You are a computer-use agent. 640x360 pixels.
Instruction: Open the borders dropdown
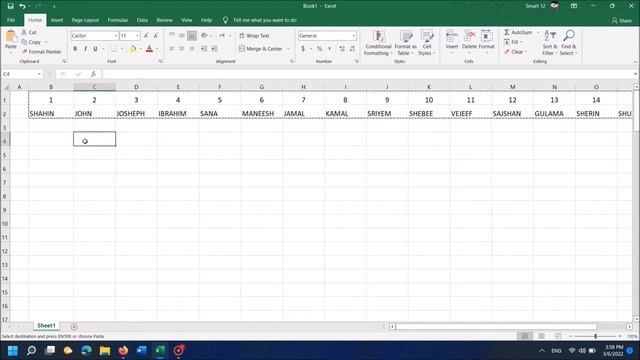pyautogui.click(x=122, y=49)
